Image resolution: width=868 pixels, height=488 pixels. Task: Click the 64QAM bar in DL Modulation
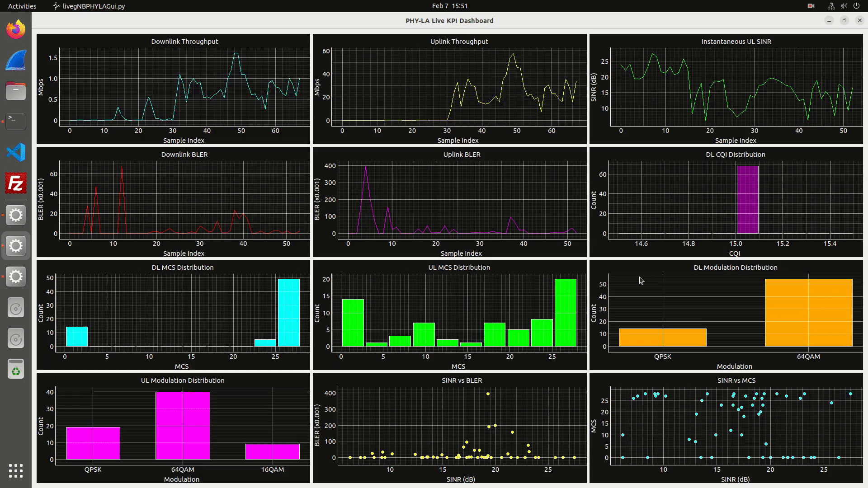coord(808,313)
